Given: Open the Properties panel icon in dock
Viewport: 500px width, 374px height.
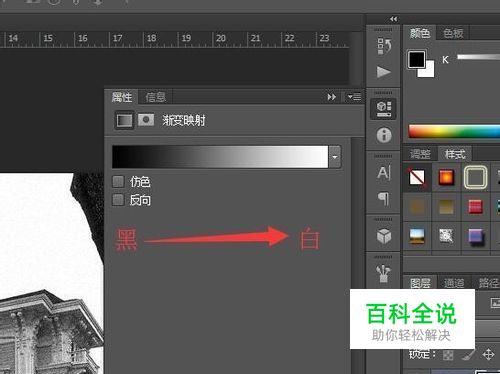Looking at the screenshot, I should [383, 109].
